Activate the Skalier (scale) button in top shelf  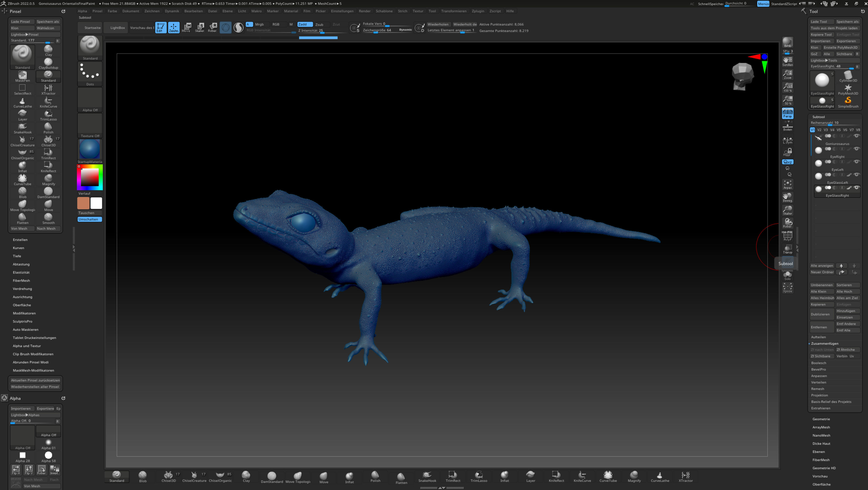coord(200,27)
